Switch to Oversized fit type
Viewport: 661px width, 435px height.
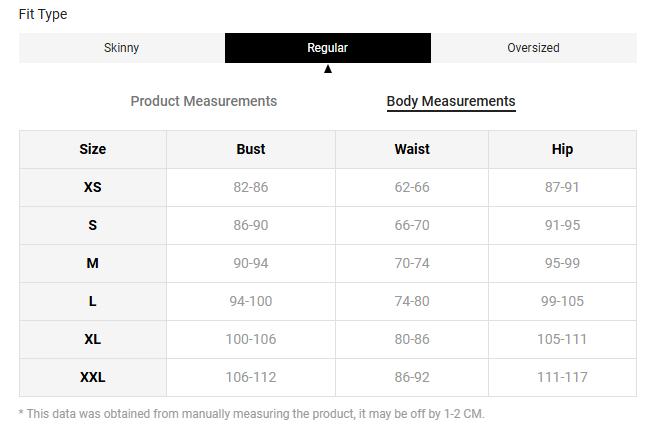tap(533, 48)
